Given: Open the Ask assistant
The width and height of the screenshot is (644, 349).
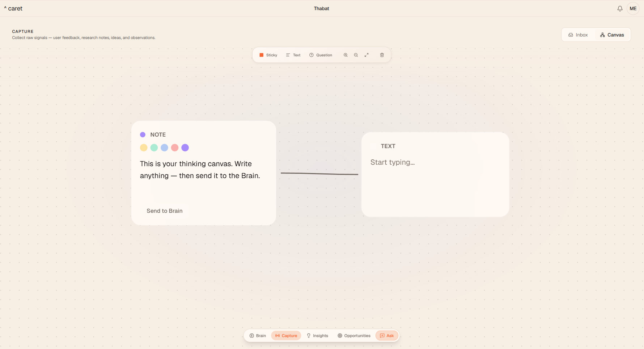Looking at the screenshot, I should coord(387,336).
